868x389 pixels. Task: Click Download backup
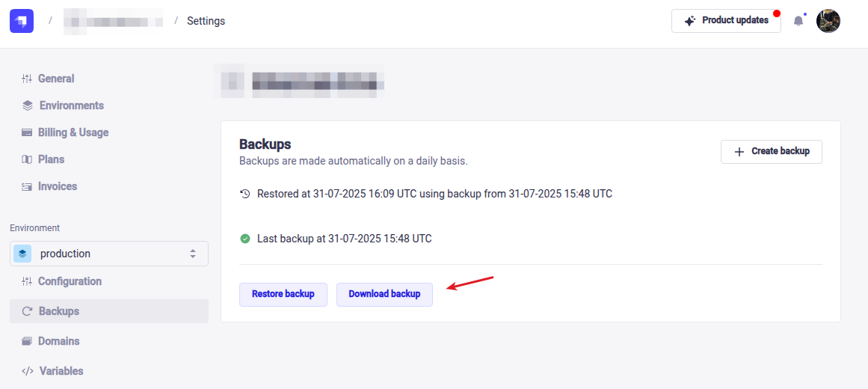pos(384,294)
